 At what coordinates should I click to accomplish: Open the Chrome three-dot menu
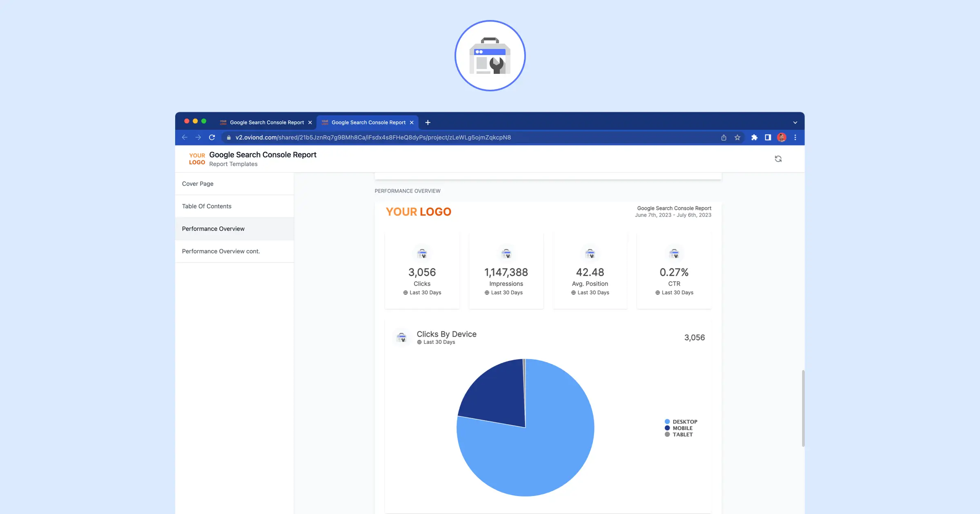tap(795, 137)
